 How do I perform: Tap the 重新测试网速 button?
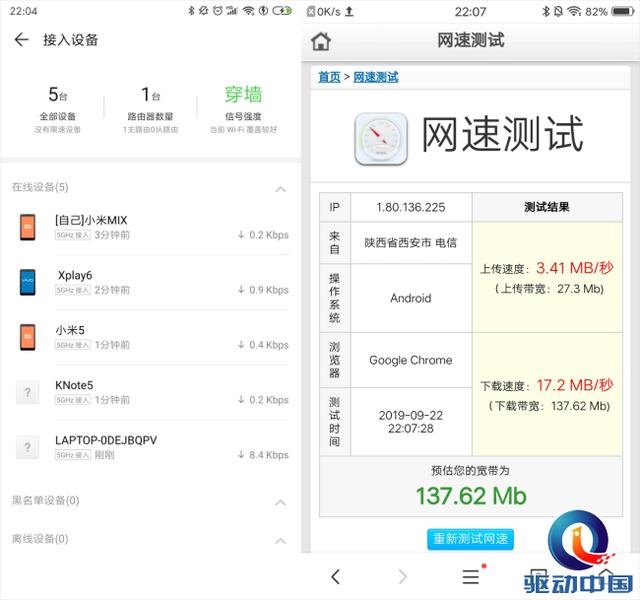pyautogui.click(x=471, y=539)
